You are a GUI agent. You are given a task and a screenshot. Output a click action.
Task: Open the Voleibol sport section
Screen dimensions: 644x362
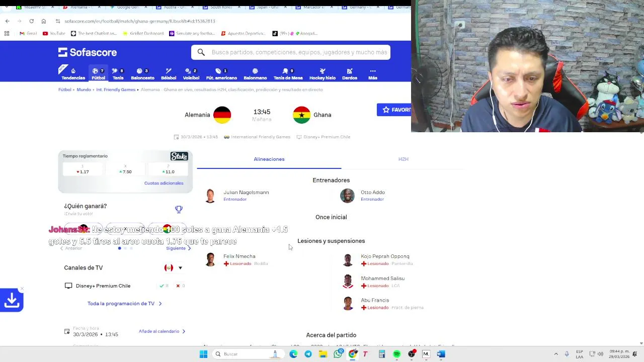coord(191,74)
